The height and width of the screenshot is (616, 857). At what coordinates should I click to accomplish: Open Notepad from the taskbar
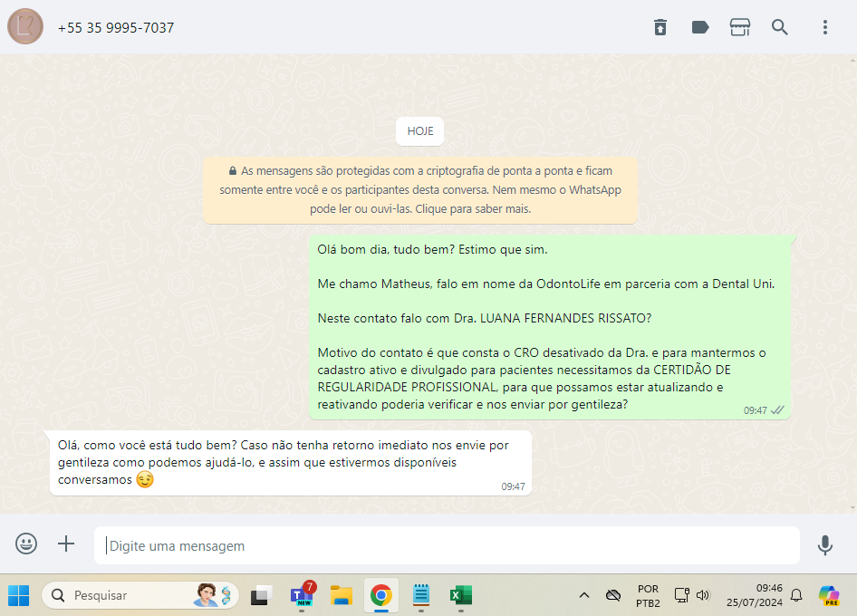[421, 595]
